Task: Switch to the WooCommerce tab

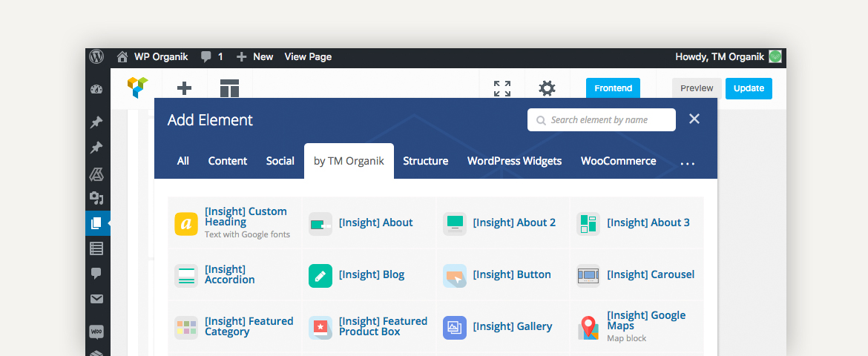Action: [618, 161]
